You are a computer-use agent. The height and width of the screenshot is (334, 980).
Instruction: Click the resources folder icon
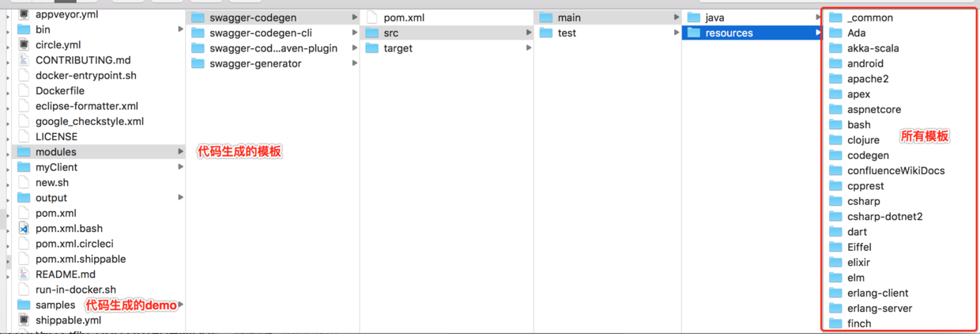(x=693, y=33)
